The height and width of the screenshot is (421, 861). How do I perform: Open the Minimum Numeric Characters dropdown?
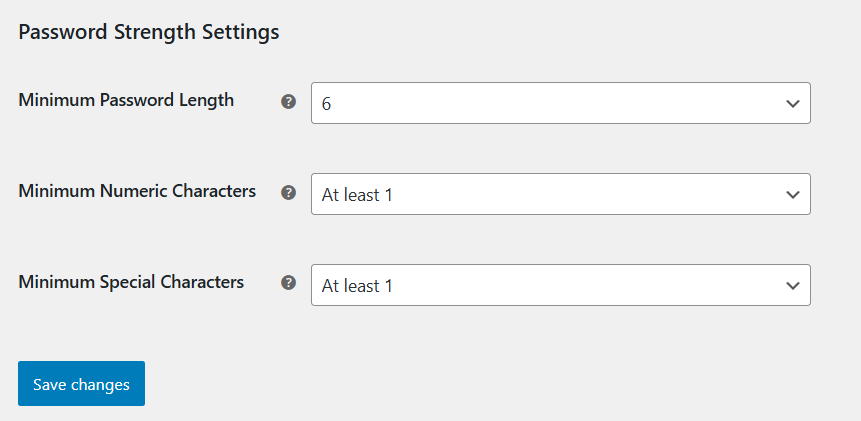(560, 194)
